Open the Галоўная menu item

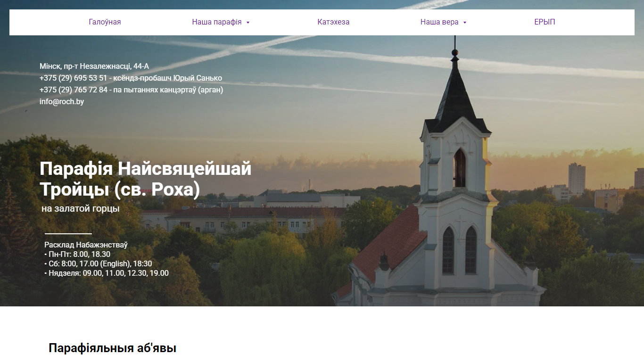coord(105,22)
